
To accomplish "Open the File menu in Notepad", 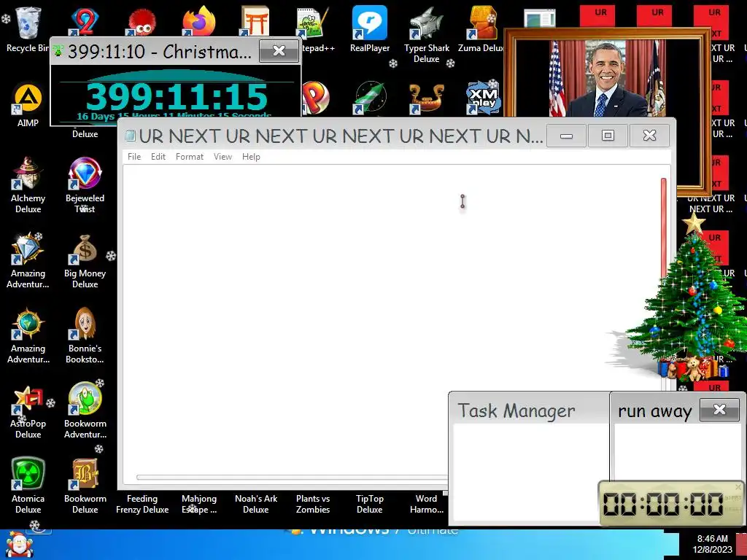I will click(x=134, y=157).
